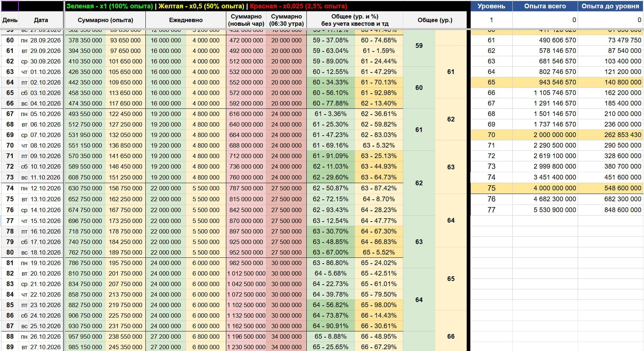The height and width of the screenshot is (351, 644).
Task: Click the cell showing 1 012 500 000
Action: point(246,273)
